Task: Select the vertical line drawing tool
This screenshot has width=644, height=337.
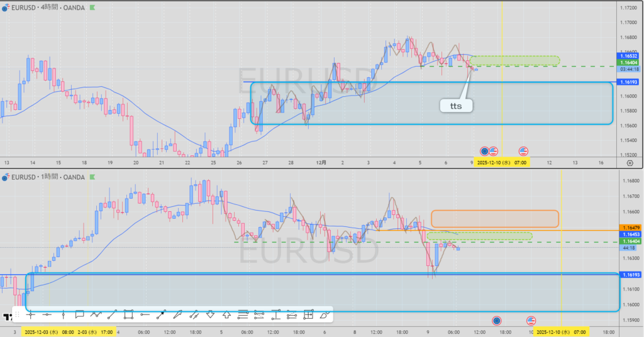Action: (63, 314)
